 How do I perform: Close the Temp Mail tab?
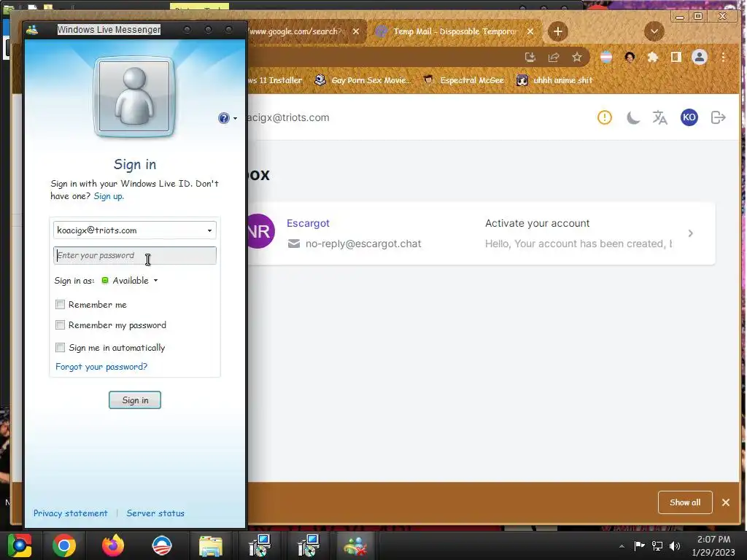click(x=530, y=31)
